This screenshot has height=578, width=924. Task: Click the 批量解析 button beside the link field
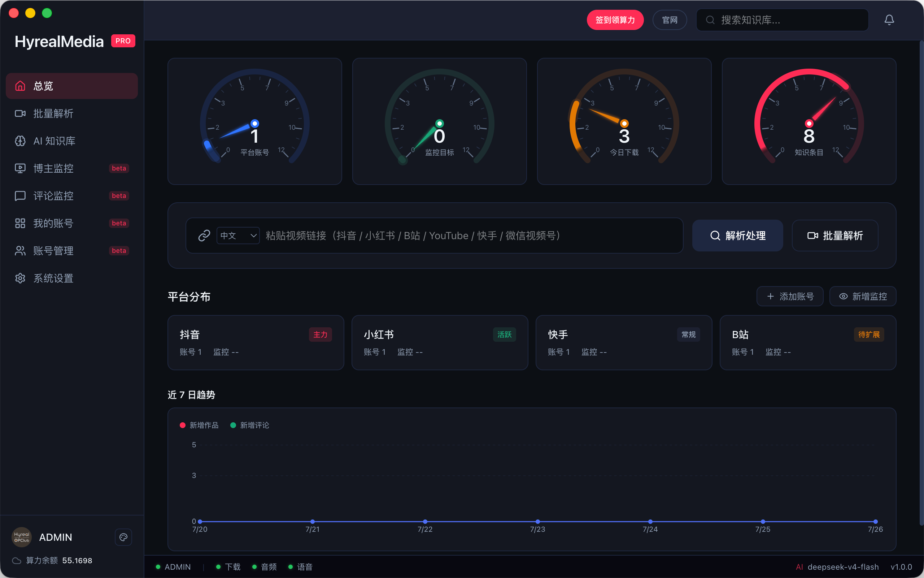(x=835, y=236)
